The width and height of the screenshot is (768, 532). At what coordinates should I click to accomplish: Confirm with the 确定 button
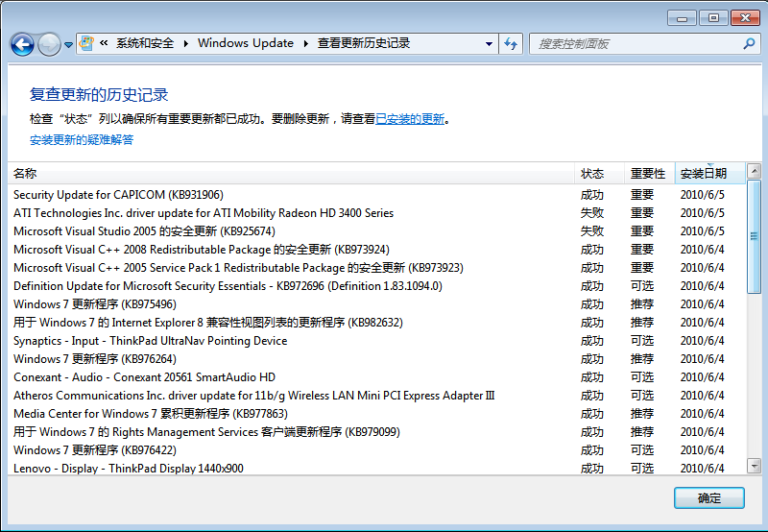709,498
